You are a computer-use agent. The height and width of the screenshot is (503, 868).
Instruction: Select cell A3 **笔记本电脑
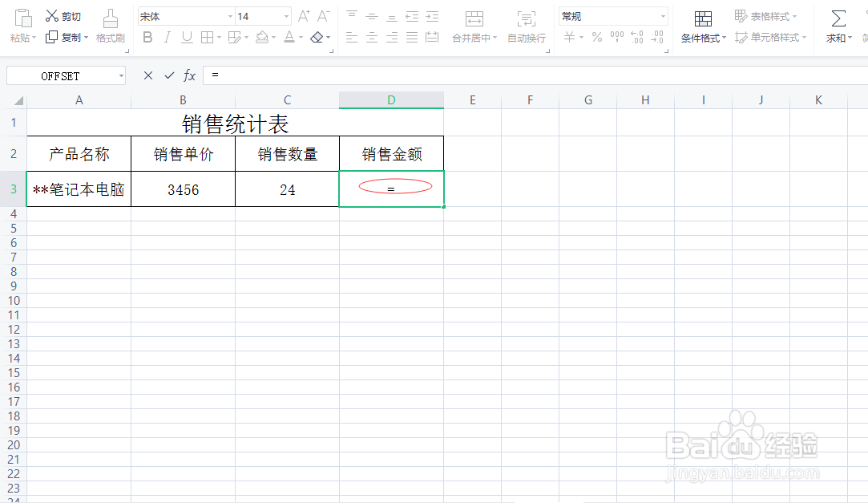coord(79,189)
